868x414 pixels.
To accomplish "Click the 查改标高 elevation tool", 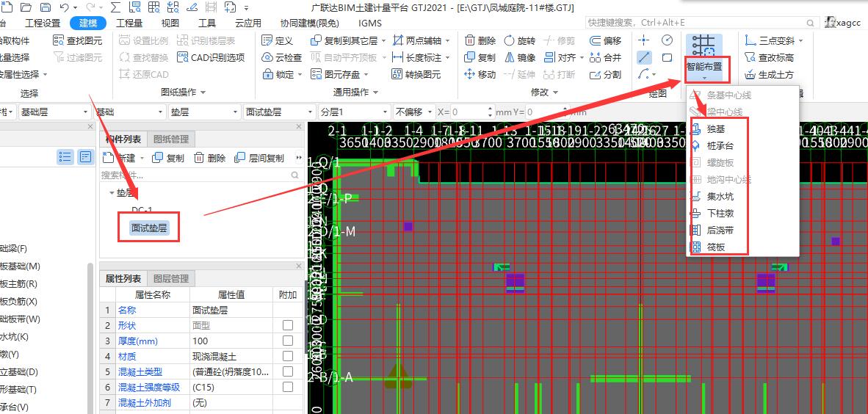I will 770,57.
